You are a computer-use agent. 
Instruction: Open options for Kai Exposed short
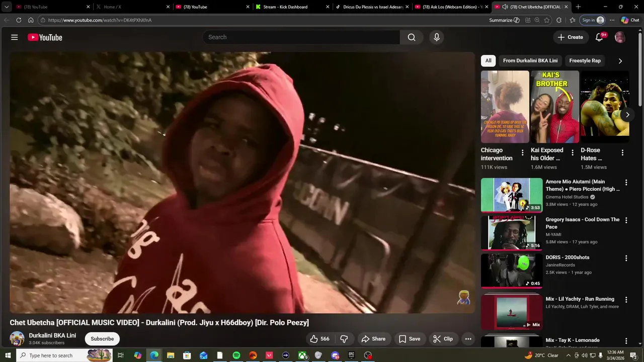572,153
